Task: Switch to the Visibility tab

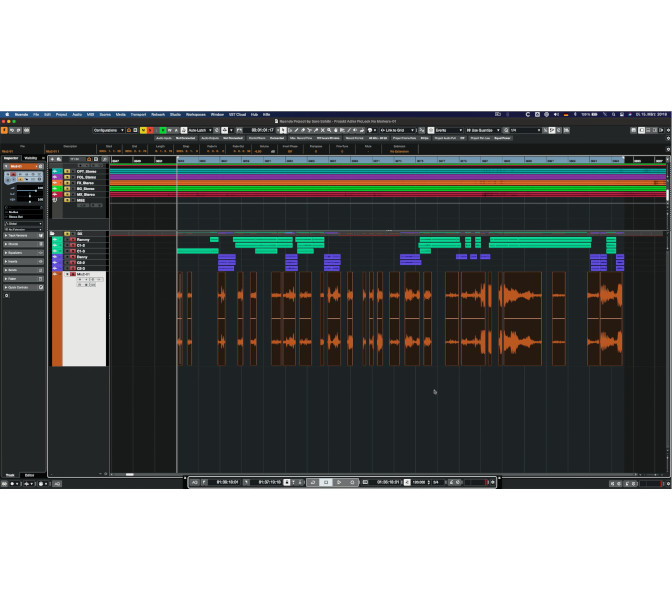Action: coord(31,158)
